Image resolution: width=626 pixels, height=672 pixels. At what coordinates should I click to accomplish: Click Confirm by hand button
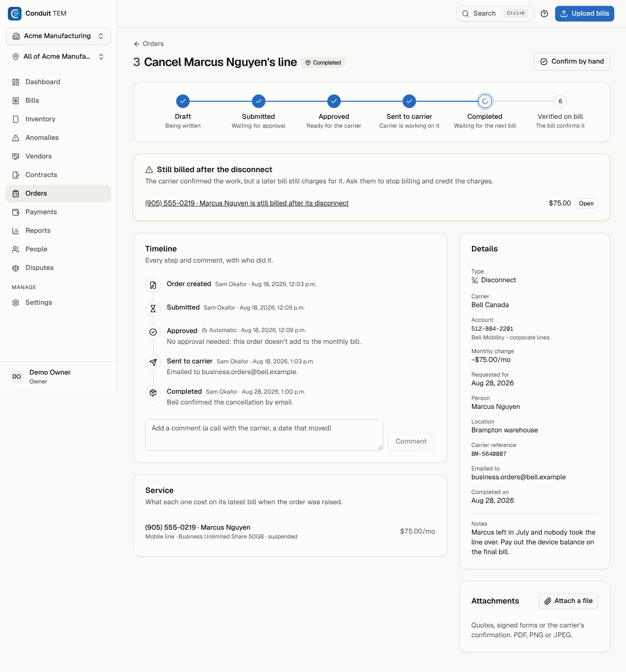[572, 62]
